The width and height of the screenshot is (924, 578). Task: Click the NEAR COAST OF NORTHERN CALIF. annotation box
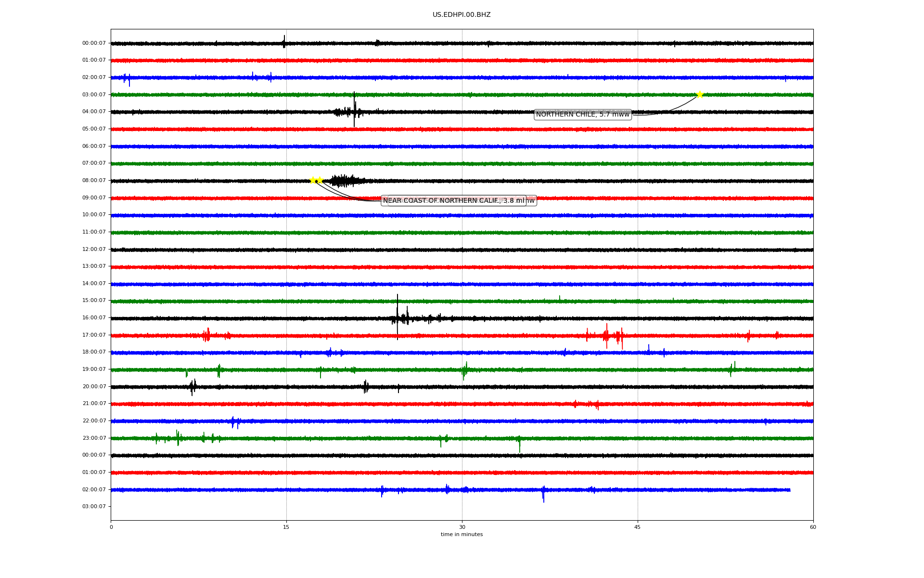pos(454,201)
